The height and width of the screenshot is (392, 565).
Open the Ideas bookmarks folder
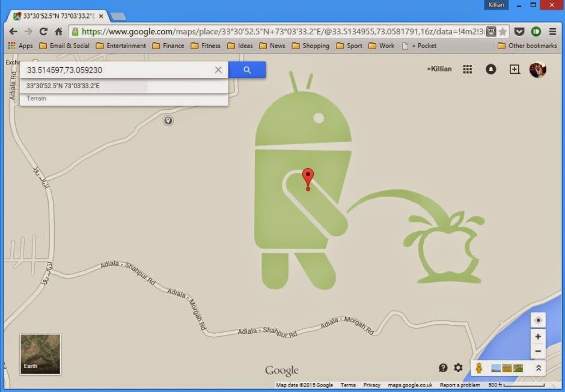tap(240, 46)
